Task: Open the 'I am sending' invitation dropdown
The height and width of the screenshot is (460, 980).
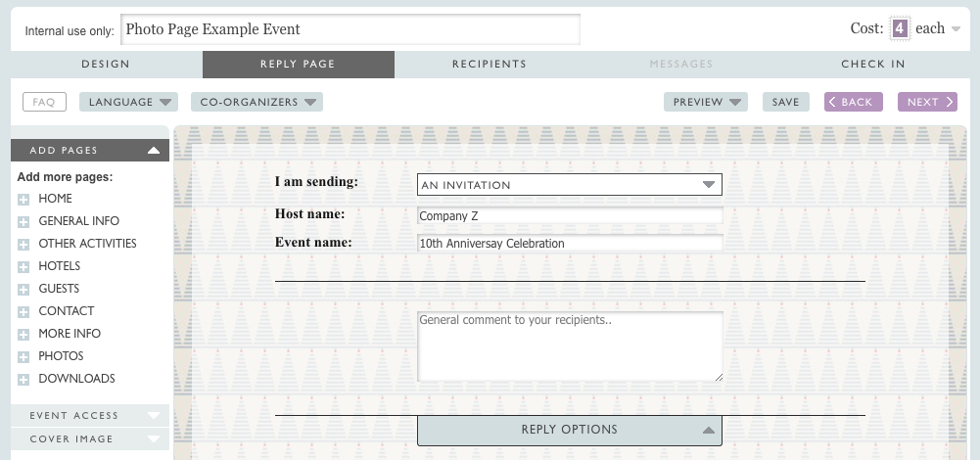Action: click(569, 184)
